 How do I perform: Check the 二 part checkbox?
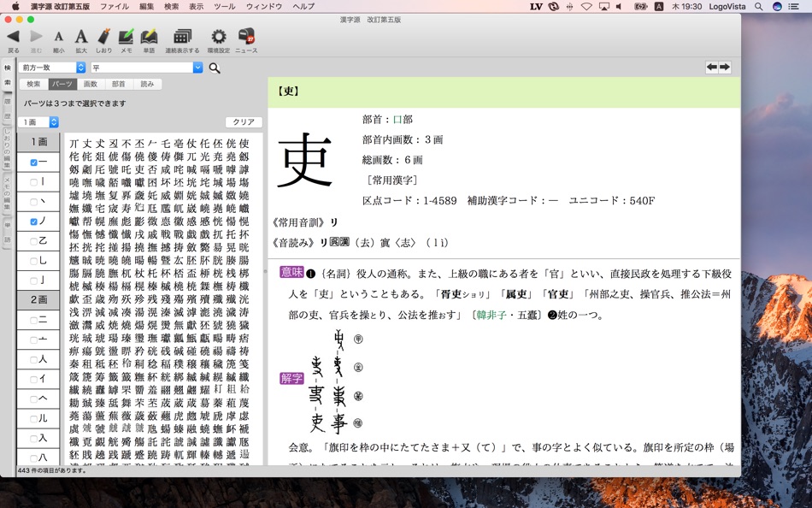33,320
